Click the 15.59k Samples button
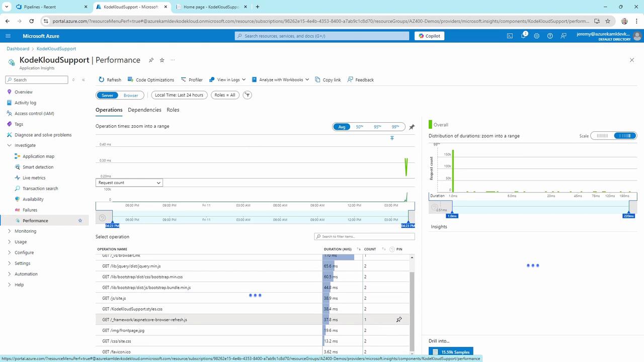Image resolution: width=644 pixels, height=362 pixels. coord(451,352)
